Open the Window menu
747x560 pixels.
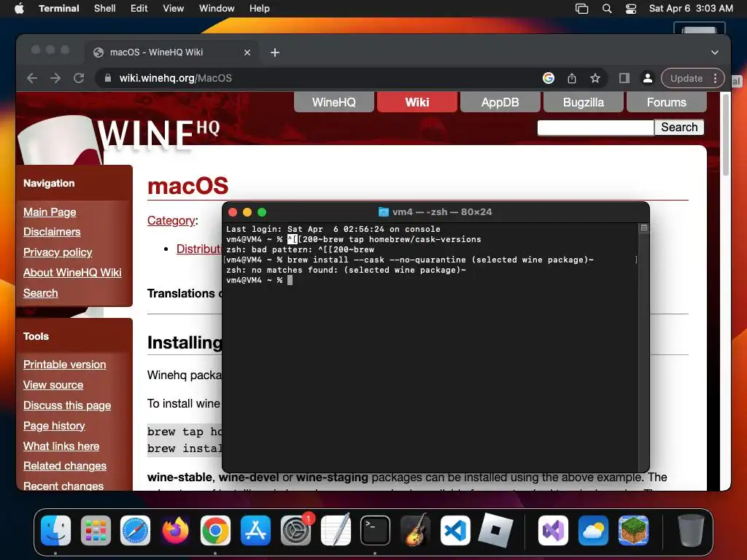(x=217, y=8)
